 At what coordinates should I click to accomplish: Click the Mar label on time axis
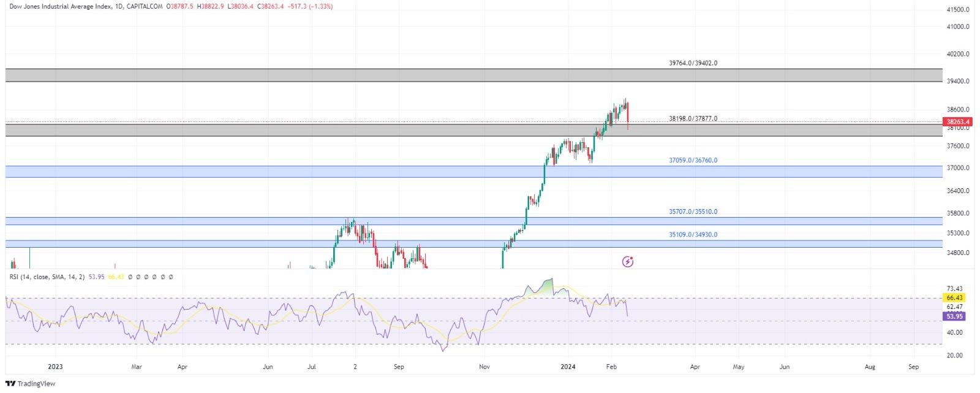click(137, 367)
